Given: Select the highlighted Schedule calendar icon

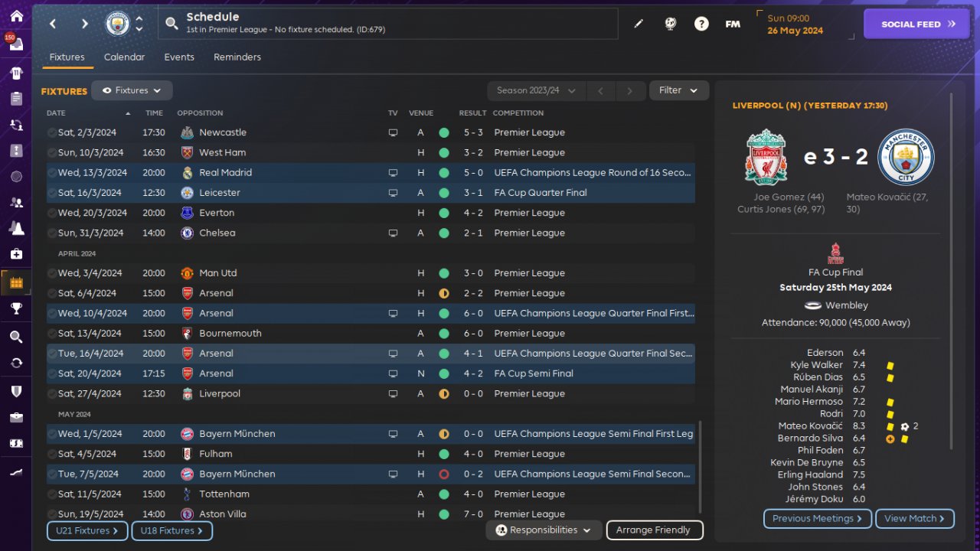Looking at the screenshot, I should click(16, 283).
